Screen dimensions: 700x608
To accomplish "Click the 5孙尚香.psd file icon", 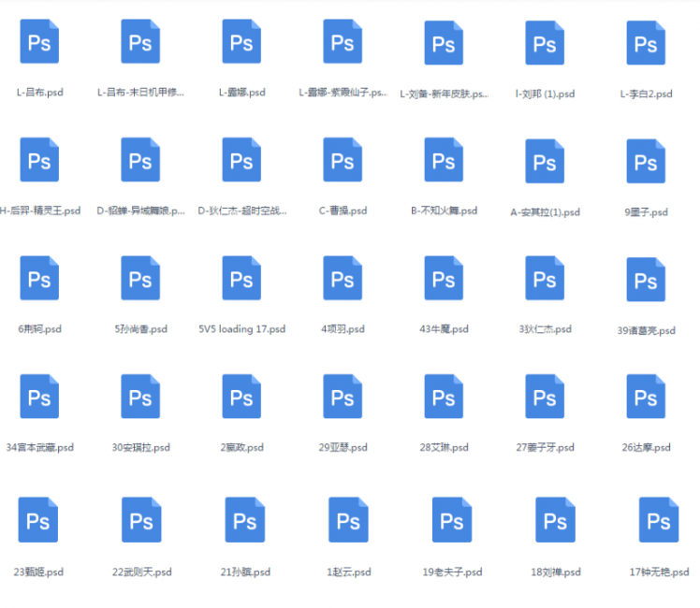I will (x=140, y=278).
